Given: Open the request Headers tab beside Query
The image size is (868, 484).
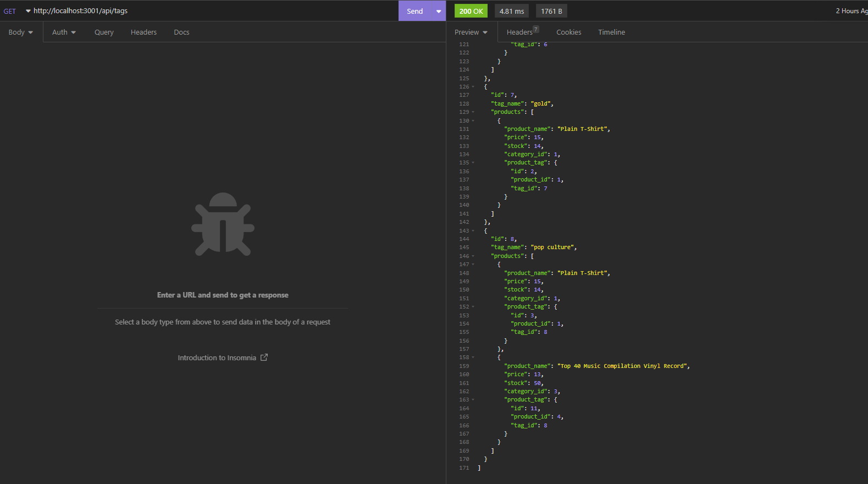Looking at the screenshot, I should [x=143, y=32].
